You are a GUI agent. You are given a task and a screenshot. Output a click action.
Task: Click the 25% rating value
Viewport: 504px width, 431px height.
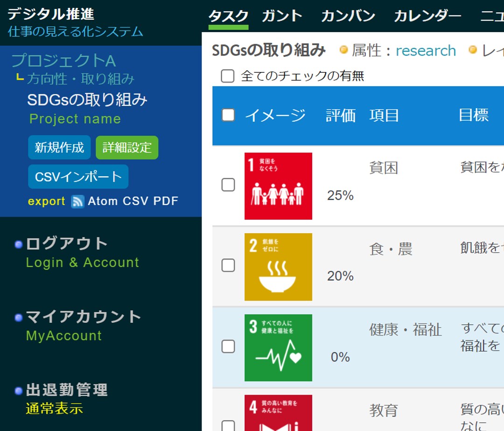pos(340,195)
